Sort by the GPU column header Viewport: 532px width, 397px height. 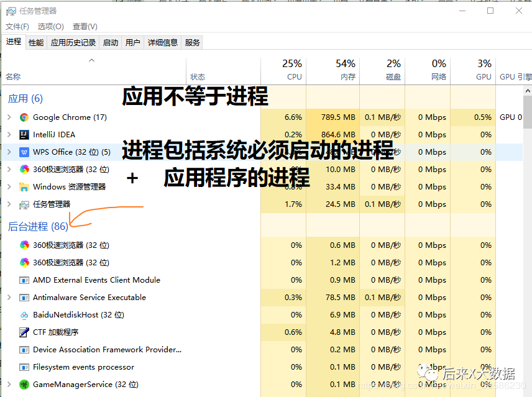point(474,71)
